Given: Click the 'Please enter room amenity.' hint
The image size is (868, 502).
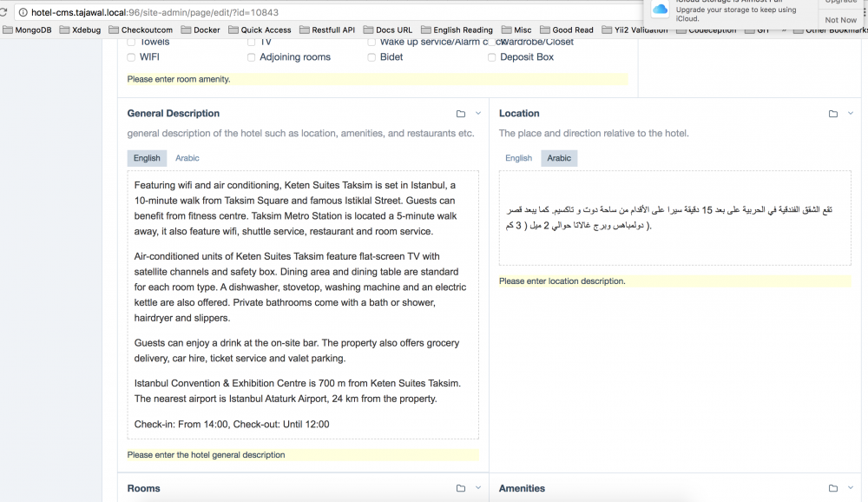Looking at the screenshot, I should coord(378,79).
